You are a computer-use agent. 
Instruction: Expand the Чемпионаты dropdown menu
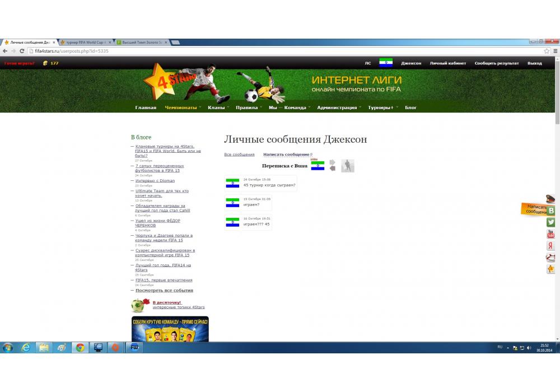point(181,108)
